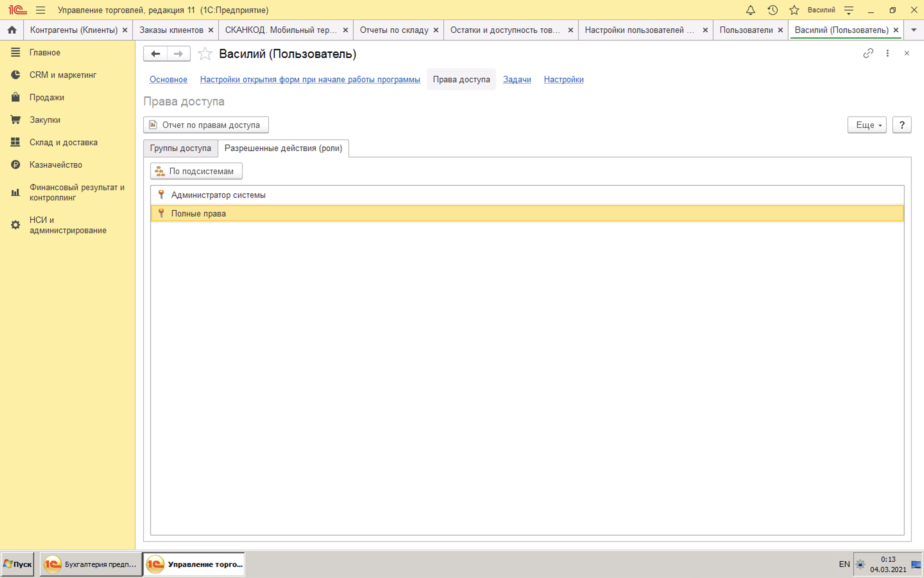Click Управление торговлей taskbar button
924x578 pixels.
(x=194, y=564)
